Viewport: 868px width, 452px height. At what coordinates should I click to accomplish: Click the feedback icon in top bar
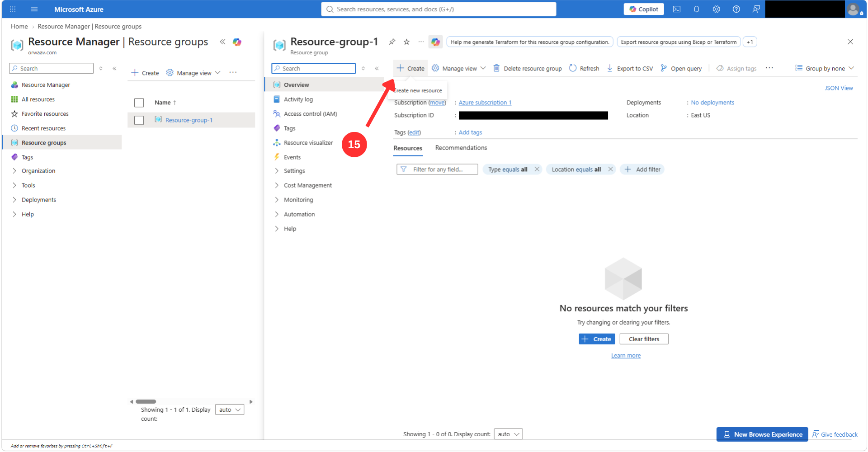[756, 9]
